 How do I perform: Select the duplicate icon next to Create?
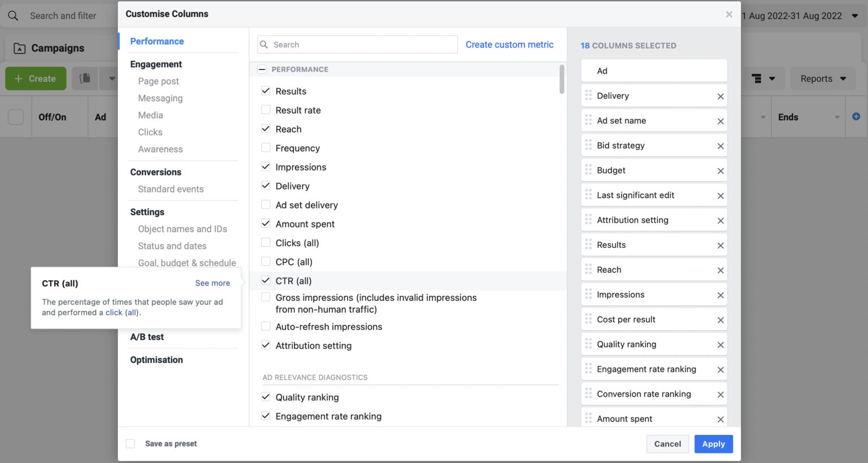(84, 78)
